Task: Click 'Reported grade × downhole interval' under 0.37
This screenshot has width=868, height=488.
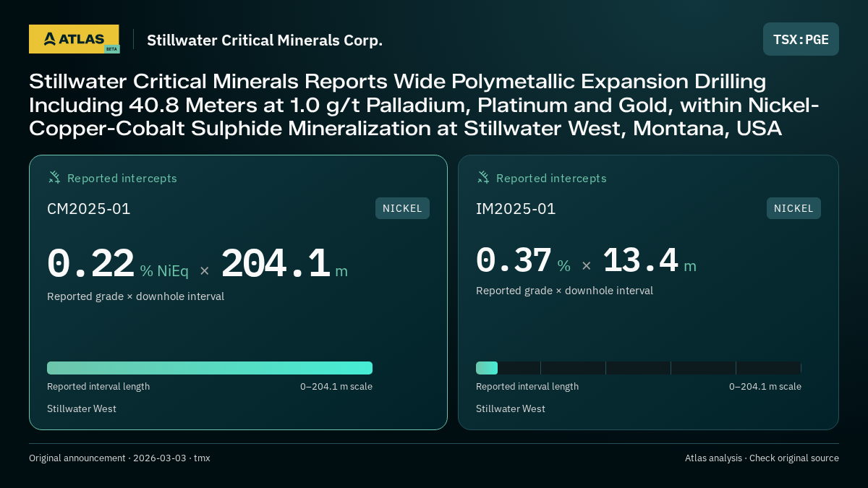Action: tap(564, 291)
